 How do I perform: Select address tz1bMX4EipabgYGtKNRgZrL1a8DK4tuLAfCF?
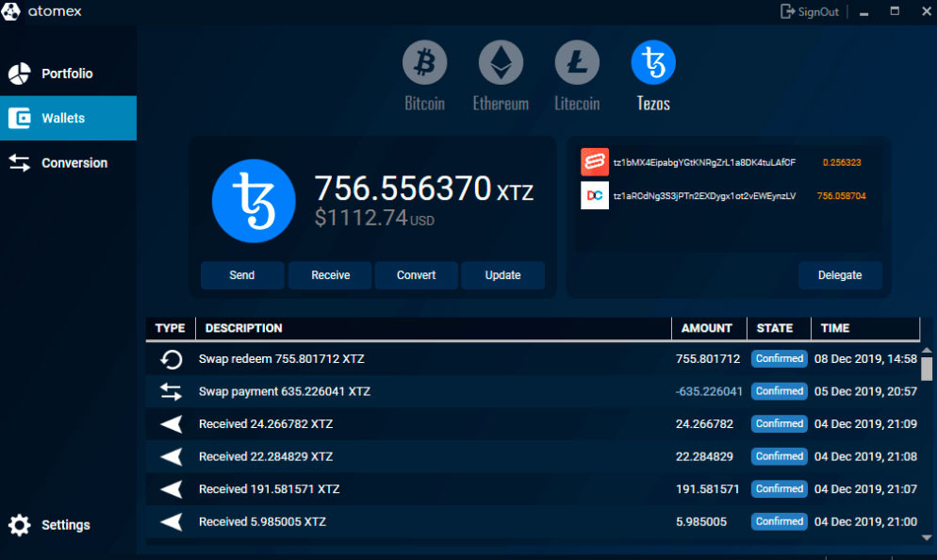704,162
